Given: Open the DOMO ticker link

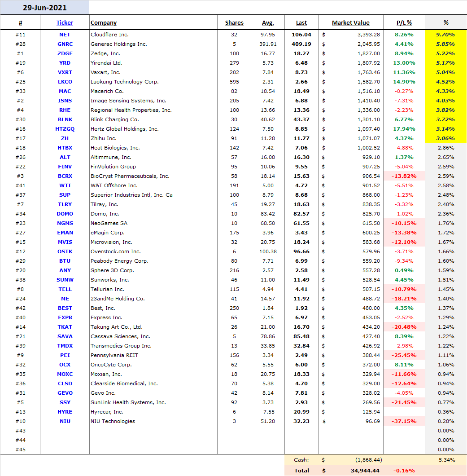Looking at the screenshot, I should [x=65, y=214].
